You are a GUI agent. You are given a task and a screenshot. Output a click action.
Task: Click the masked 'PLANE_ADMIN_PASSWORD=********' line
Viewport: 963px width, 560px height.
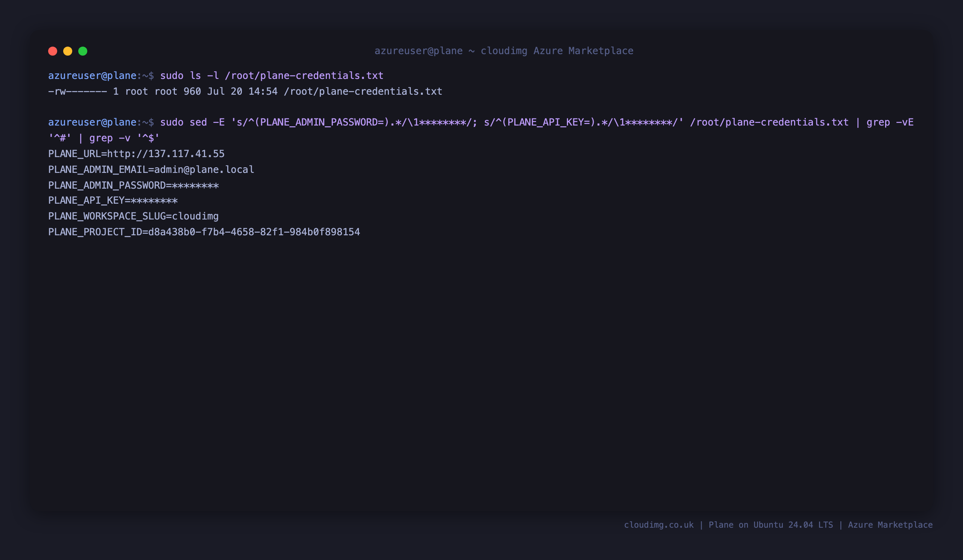click(x=134, y=185)
